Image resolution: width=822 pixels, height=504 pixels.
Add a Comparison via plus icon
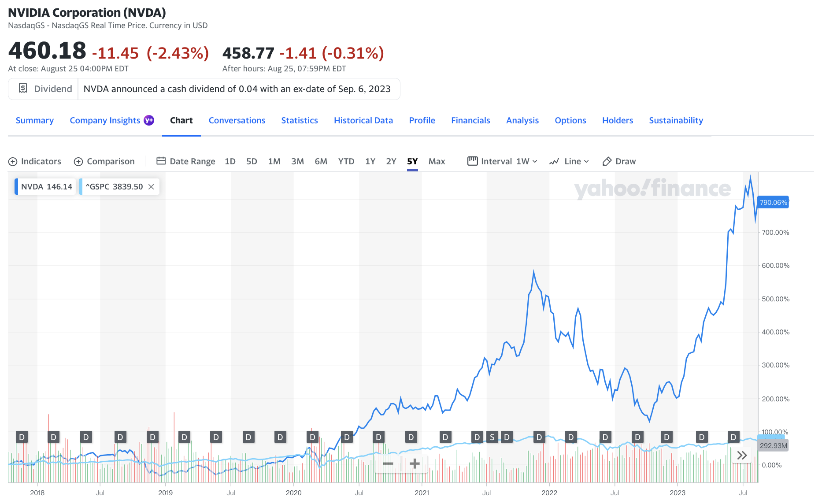[78, 162]
